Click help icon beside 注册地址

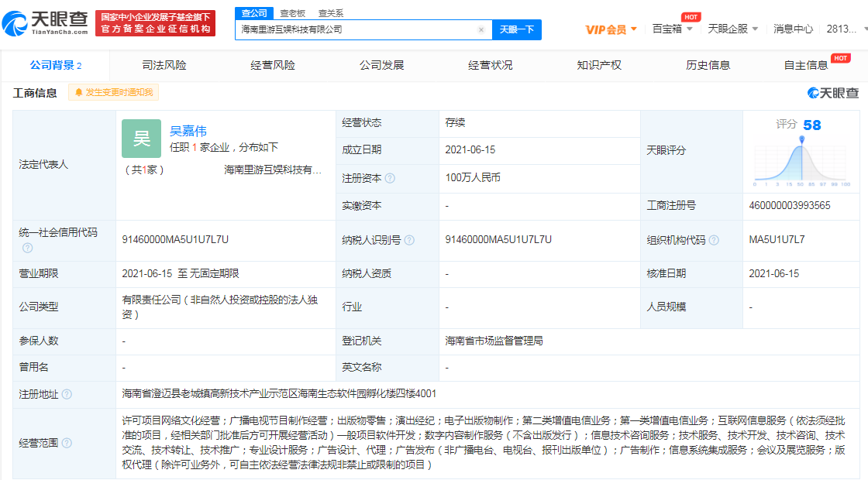point(67,394)
